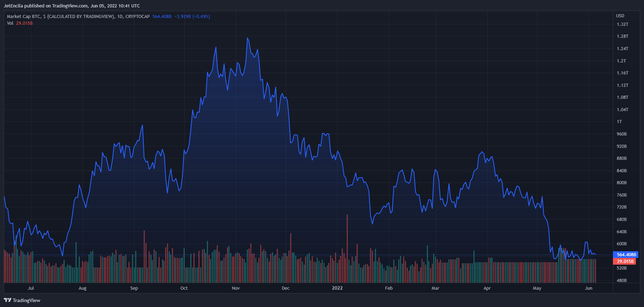
Task: Click the 'Apr' label on time axis
Action: 487,288
